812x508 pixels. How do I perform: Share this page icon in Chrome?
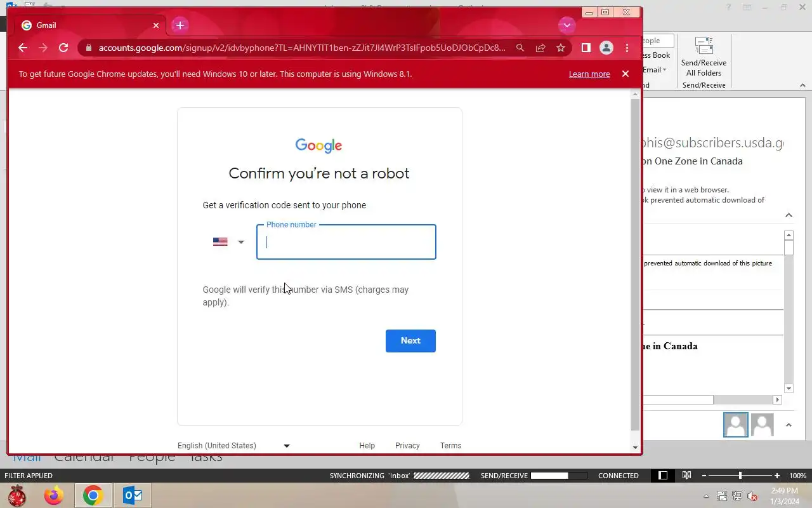540,48
